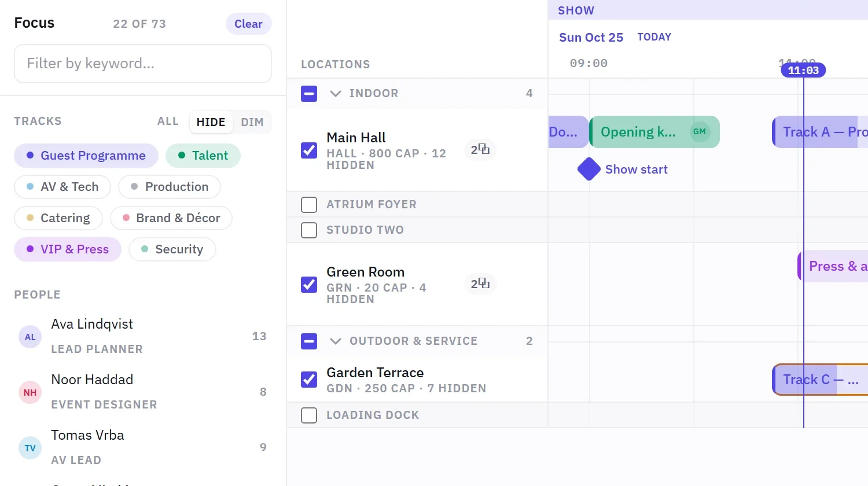Focus the Filter by keyword field
Image resolution: width=868 pixels, height=486 pixels.
tap(143, 64)
